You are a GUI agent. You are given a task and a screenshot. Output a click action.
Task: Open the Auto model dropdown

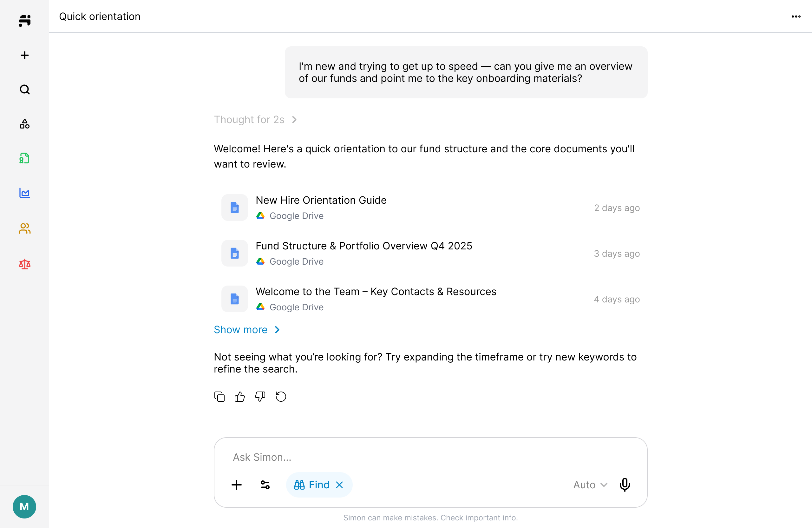click(589, 485)
